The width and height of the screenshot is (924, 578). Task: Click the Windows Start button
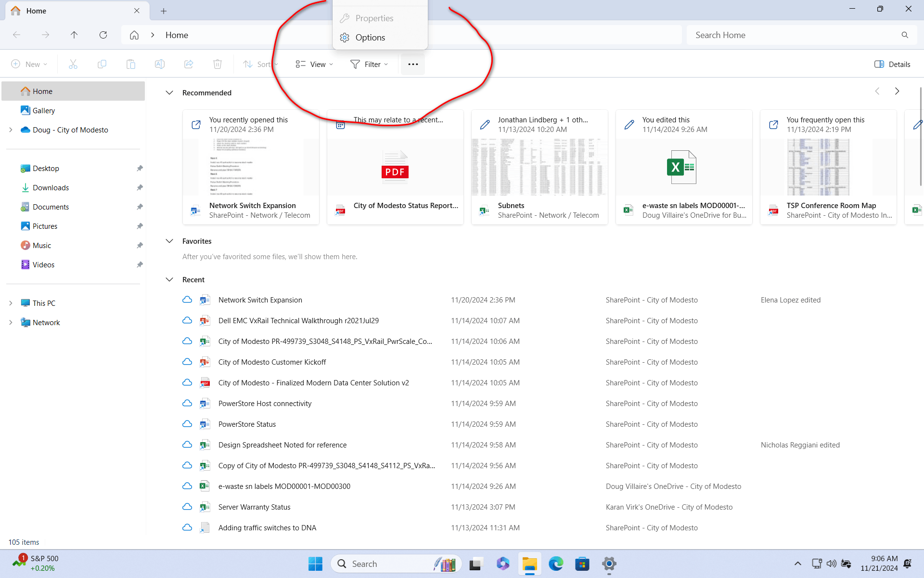315,564
